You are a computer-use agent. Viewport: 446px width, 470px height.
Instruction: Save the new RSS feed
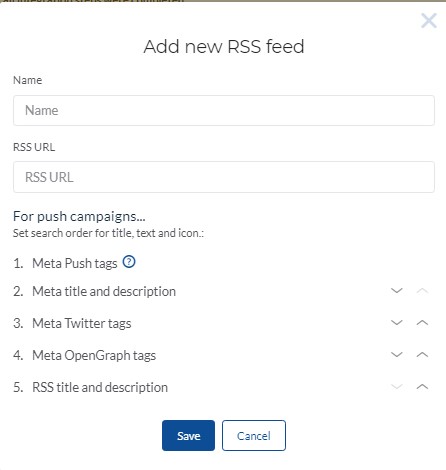point(188,435)
